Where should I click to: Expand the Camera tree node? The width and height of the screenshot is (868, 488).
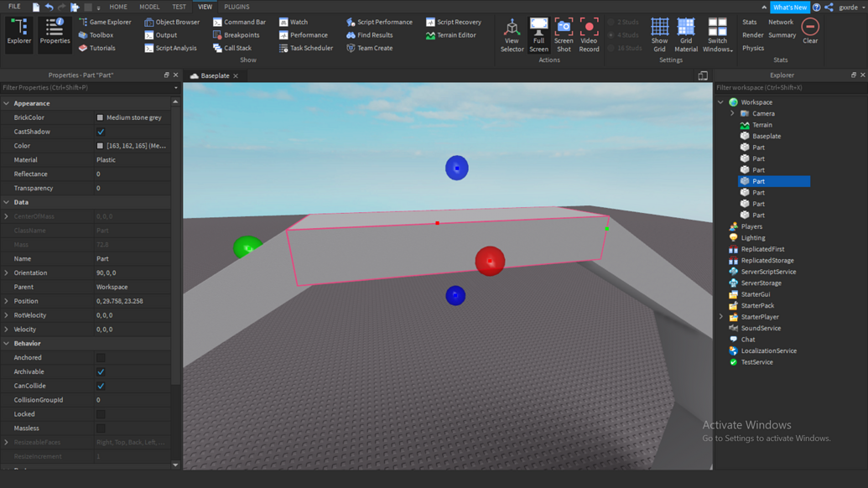pos(732,113)
